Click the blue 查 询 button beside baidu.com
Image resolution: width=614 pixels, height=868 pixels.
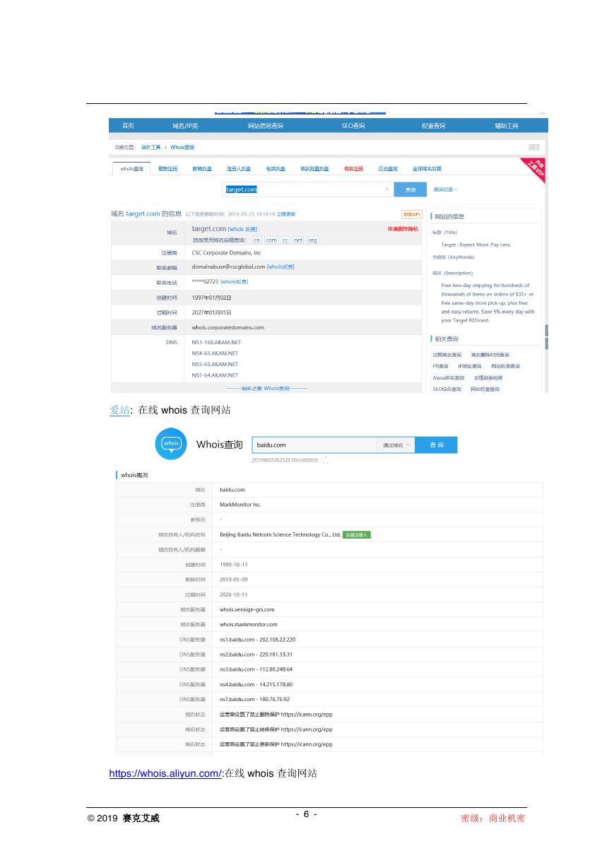coord(436,445)
